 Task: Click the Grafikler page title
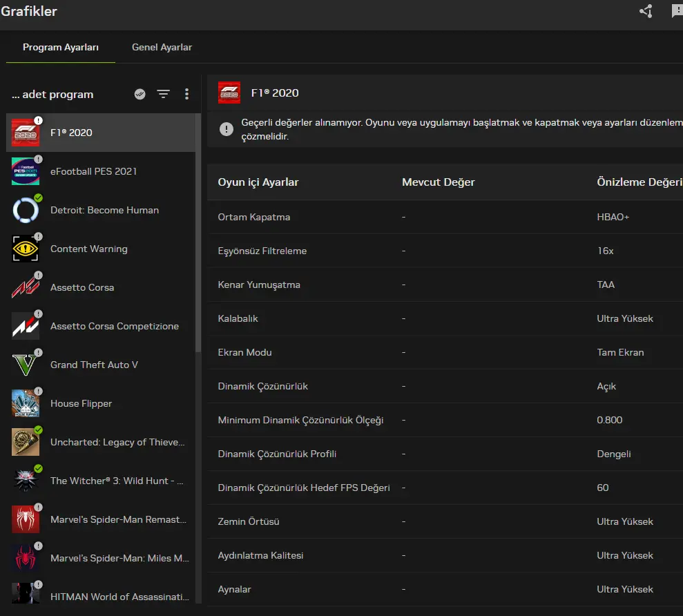[29, 11]
